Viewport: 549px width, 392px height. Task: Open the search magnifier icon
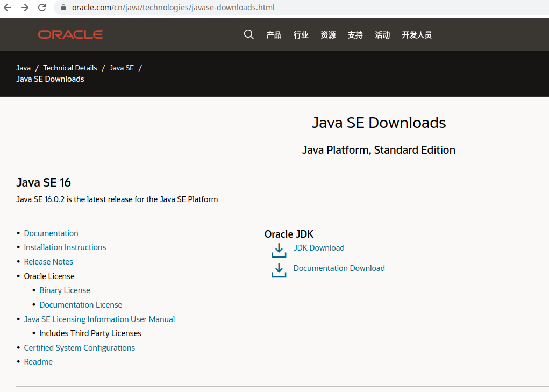[248, 34]
